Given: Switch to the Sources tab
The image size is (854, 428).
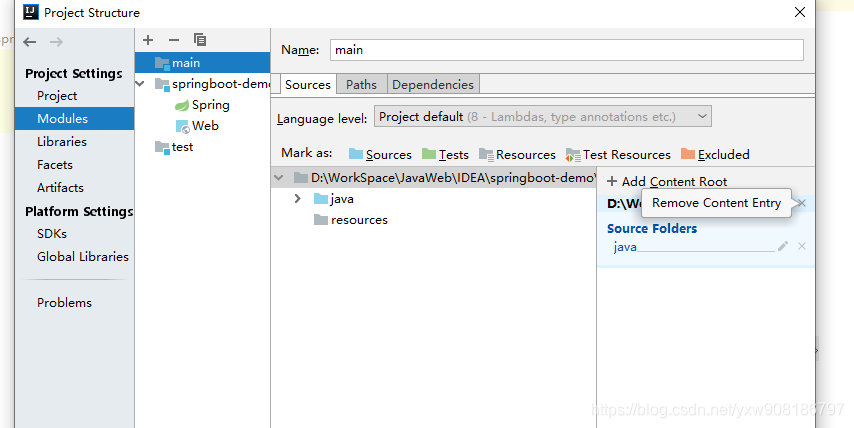Looking at the screenshot, I should tap(308, 84).
